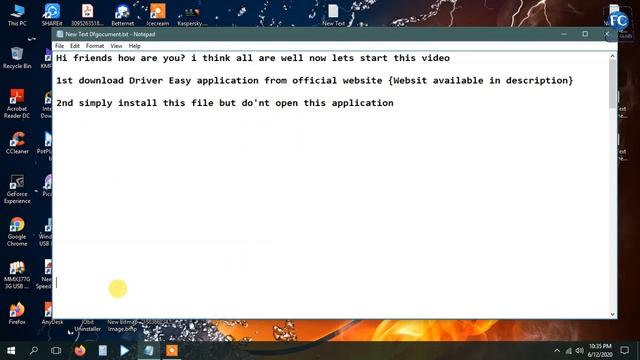Open the Help menu in Notepad

coord(134,46)
